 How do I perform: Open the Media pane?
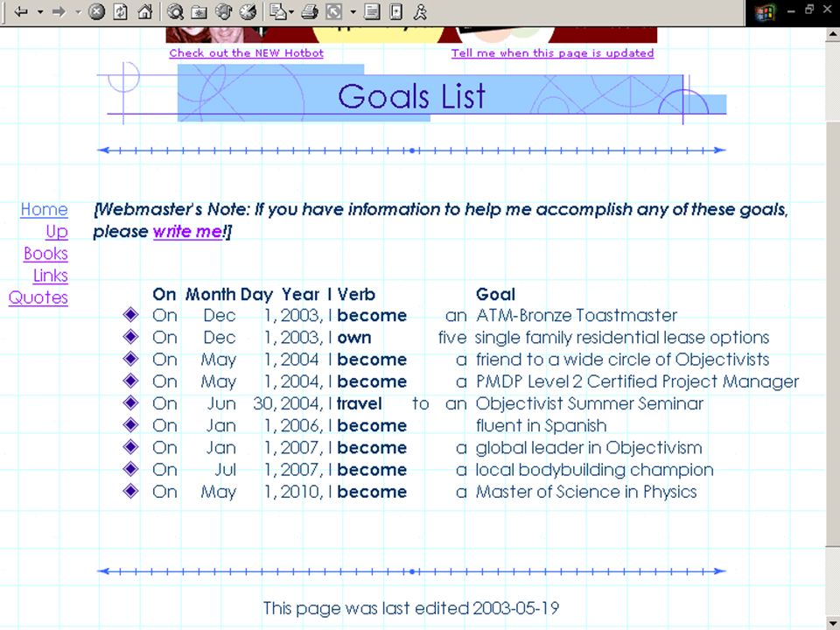point(223,11)
